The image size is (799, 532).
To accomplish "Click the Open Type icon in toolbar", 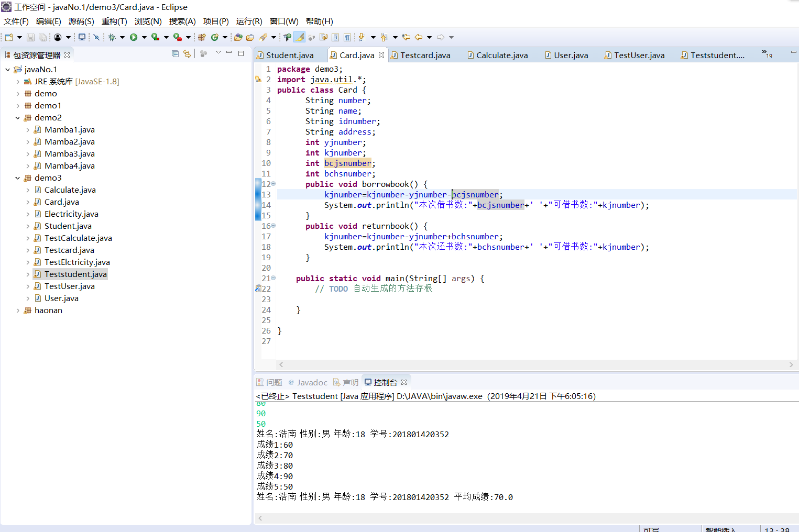I will pyautogui.click(x=238, y=37).
